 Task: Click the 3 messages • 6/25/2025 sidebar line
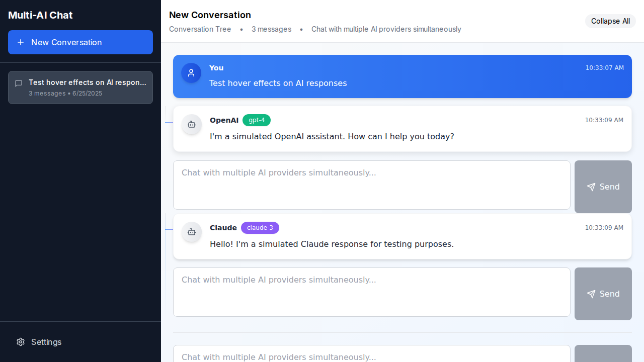(65, 94)
